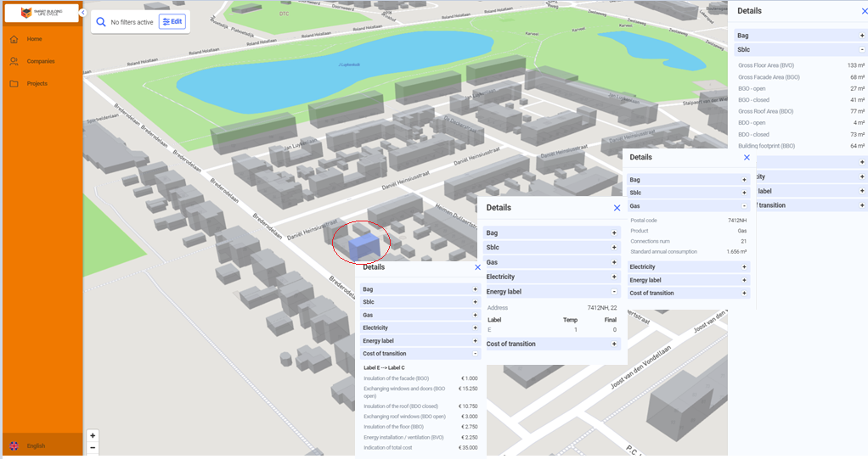This screenshot has height=459, width=868.
Task: Open the Companies section in sidebar
Action: pyautogui.click(x=41, y=61)
